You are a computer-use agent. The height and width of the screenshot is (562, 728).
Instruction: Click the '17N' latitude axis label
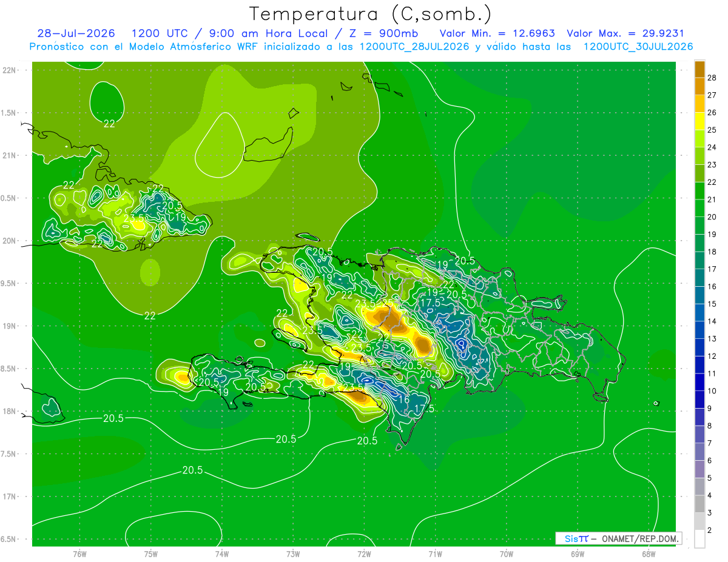click(10, 497)
